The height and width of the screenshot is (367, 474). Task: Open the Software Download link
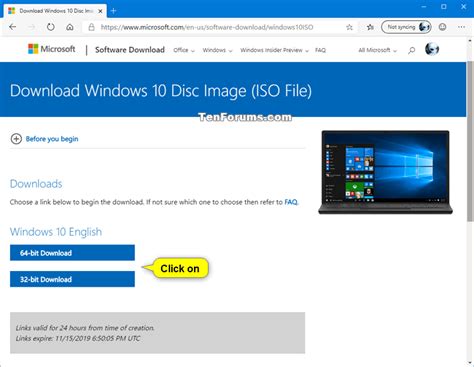pyautogui.click(x=130, y=50)
